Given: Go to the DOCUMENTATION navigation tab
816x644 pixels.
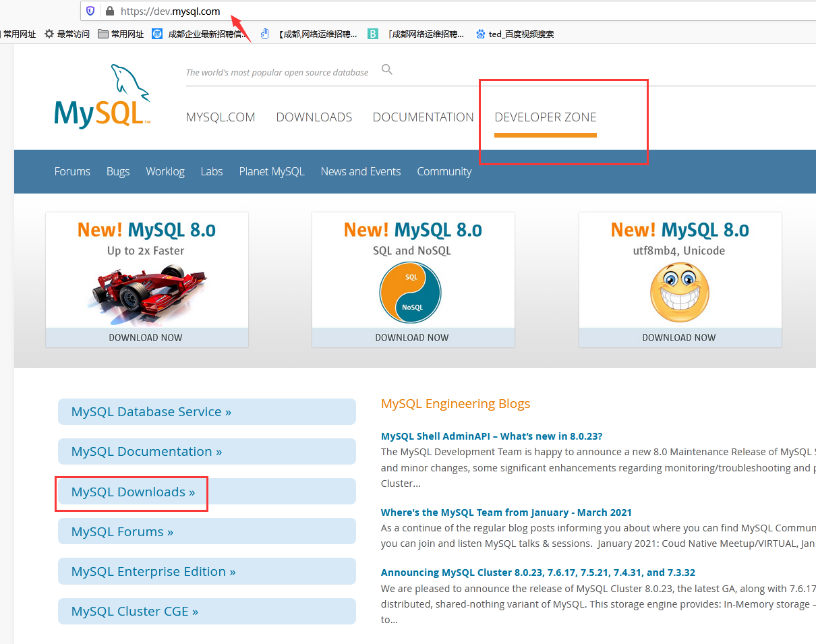Looking at the screenshot, I should point(423,117).
